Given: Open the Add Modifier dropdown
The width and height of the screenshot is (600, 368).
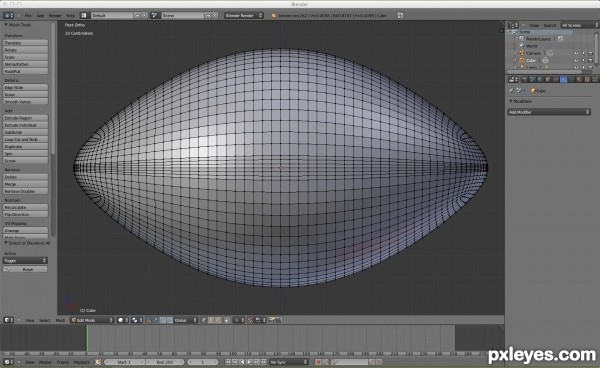Looking at the screenshot, I should pyautogui.click(x=549, y=112).
